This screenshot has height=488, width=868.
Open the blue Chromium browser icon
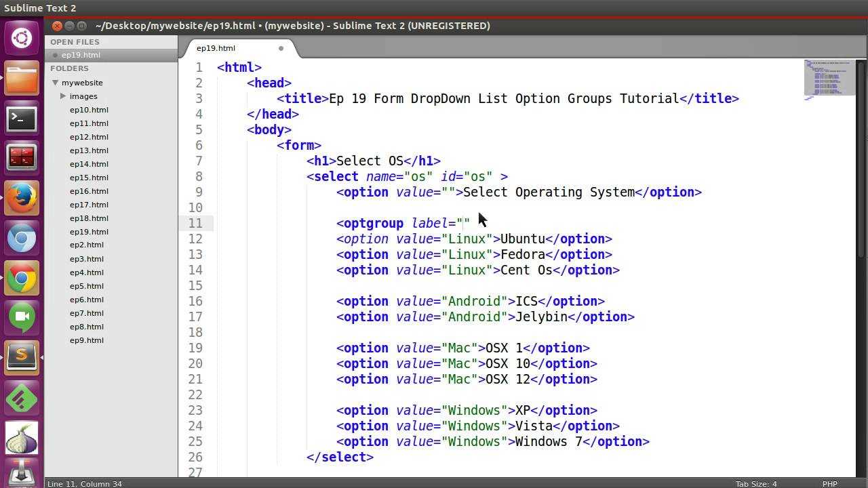tap(22, 239)
